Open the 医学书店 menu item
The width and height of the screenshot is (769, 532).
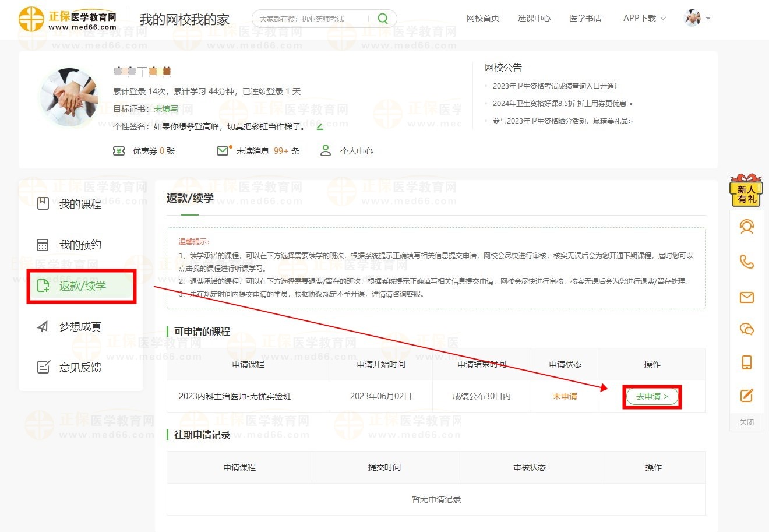(585, 18)
